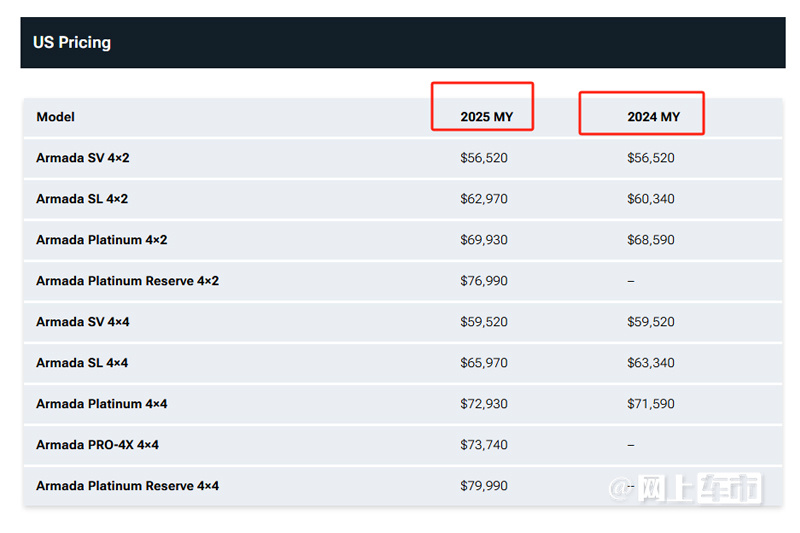Select the Model column header

56,117
